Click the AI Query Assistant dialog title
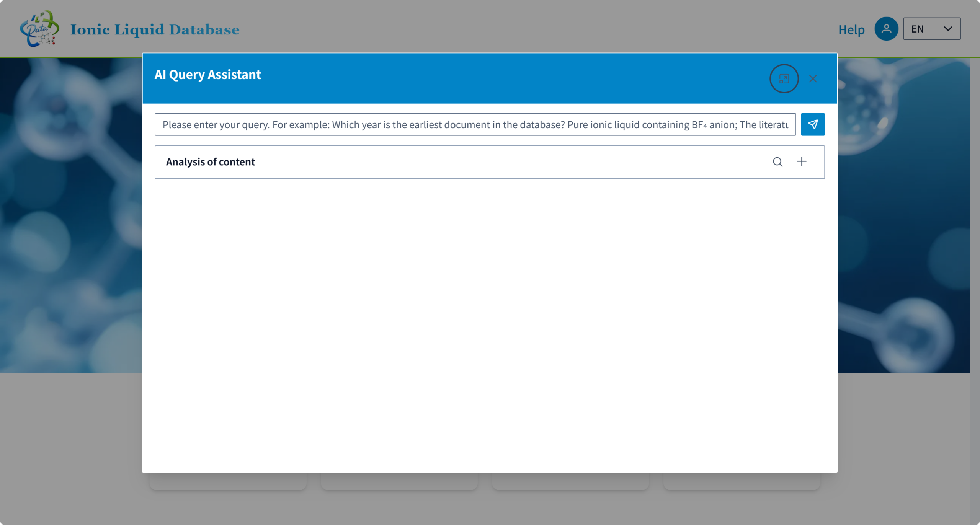The image size is (980, 525). point(207,75)
